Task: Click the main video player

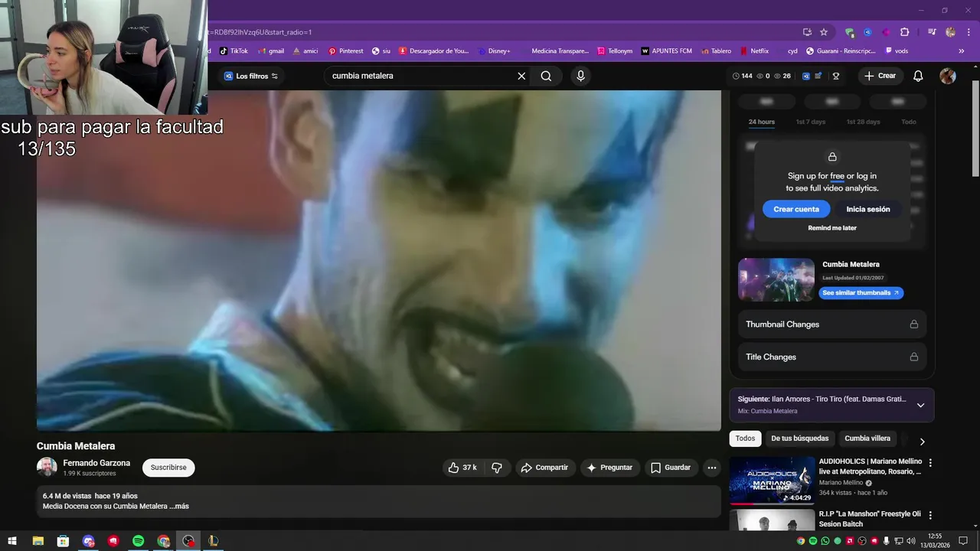Action: 379,260
